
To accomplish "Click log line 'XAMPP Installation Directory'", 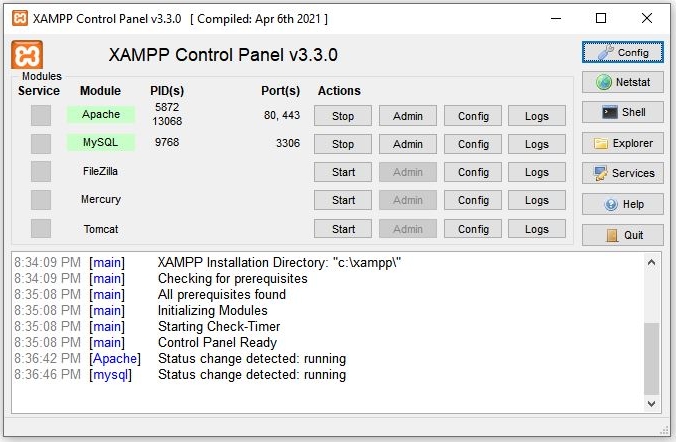I will click(x=279, y=263).
